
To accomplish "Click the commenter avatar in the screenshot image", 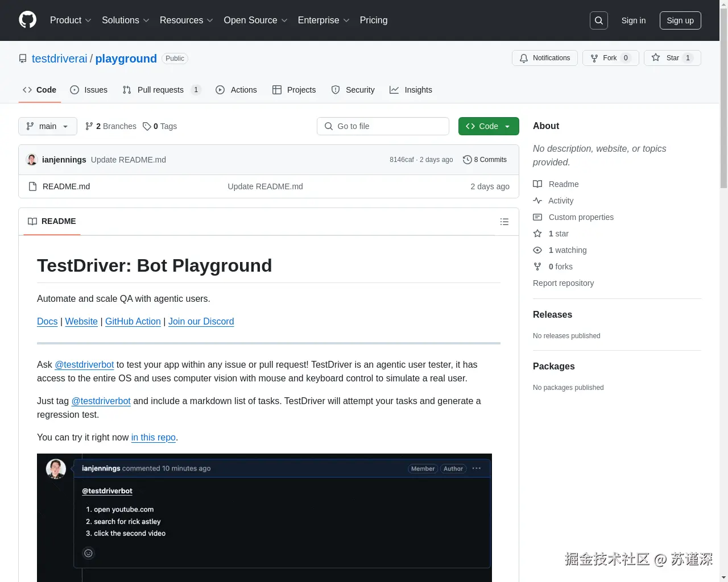I will coord(56,469).
